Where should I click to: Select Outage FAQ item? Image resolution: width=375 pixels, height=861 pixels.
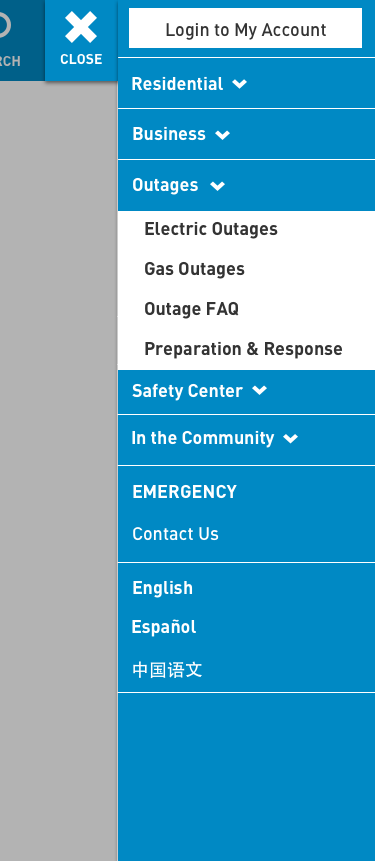(x=192, y=309)
